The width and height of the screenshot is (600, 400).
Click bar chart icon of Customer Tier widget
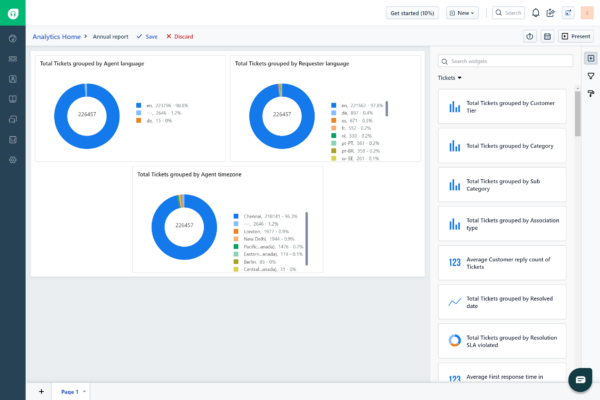(x=455, y=107)
